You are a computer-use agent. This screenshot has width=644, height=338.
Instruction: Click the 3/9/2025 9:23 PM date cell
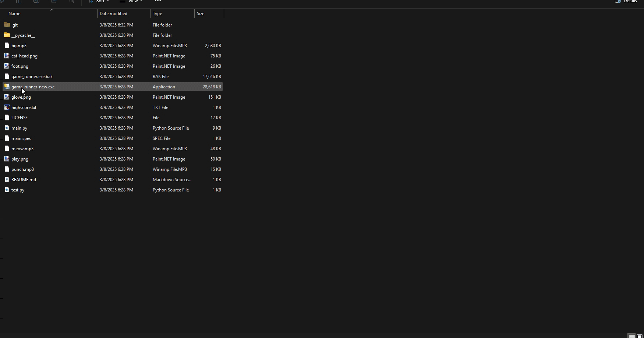tap(116, 108)
